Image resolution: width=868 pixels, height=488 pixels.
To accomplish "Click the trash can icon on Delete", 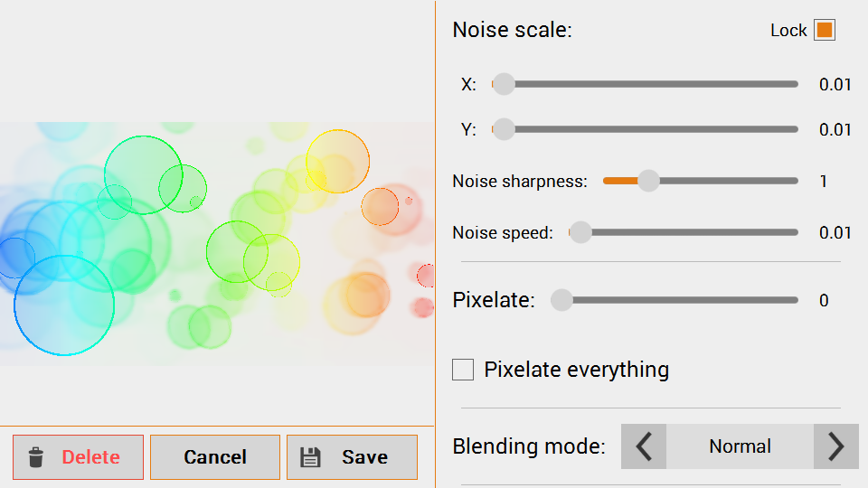I will tap(36, 457).
